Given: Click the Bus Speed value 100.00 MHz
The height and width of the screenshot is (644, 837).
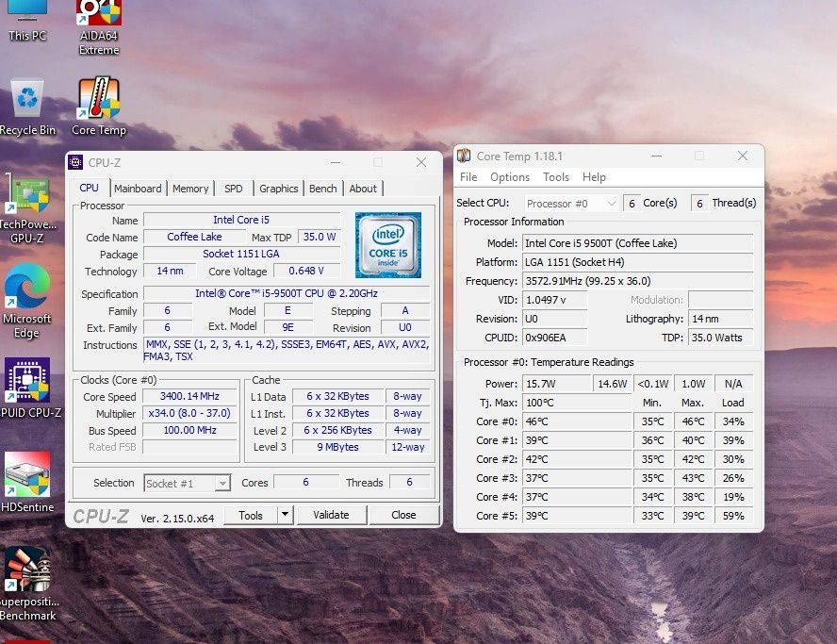Looking at the screenshot, I should [189, 430].
